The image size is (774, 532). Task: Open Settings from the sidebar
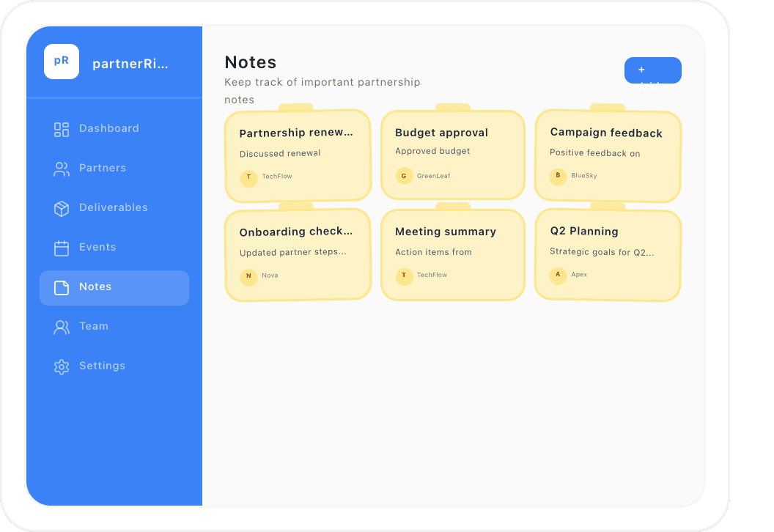114,366
